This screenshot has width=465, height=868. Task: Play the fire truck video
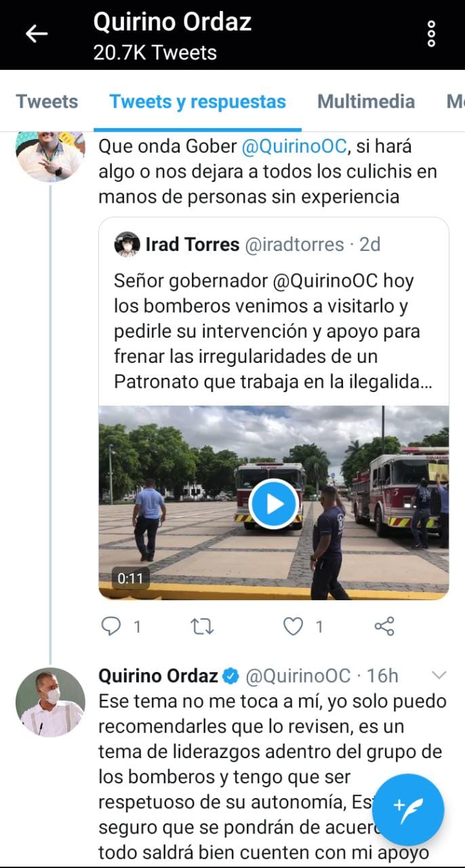click(x=273, y=504)
